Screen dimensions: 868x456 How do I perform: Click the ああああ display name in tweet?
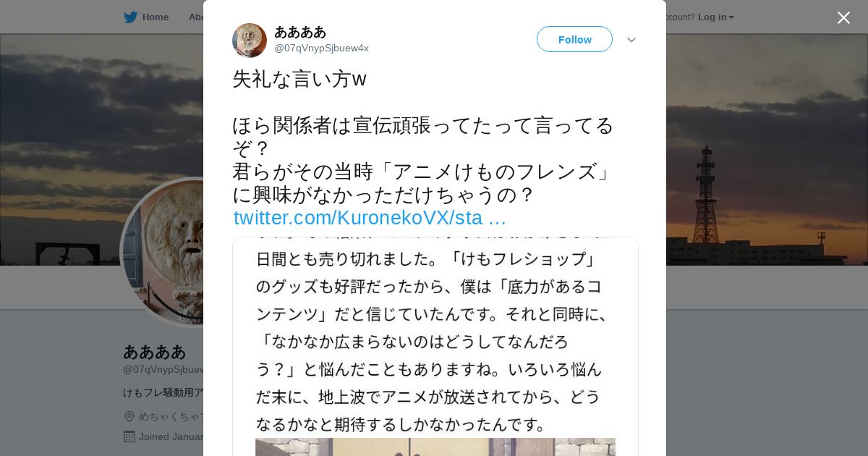[x=300, y=32]
